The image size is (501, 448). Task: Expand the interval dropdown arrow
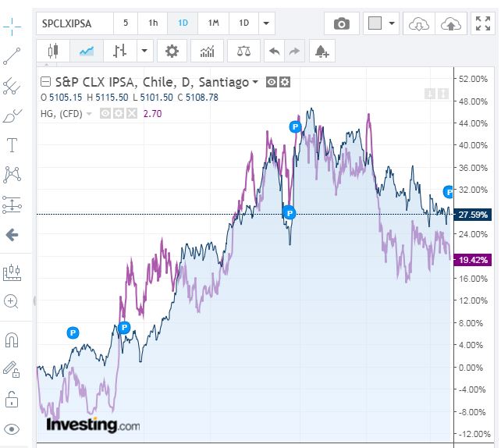[x=266, y=23]
